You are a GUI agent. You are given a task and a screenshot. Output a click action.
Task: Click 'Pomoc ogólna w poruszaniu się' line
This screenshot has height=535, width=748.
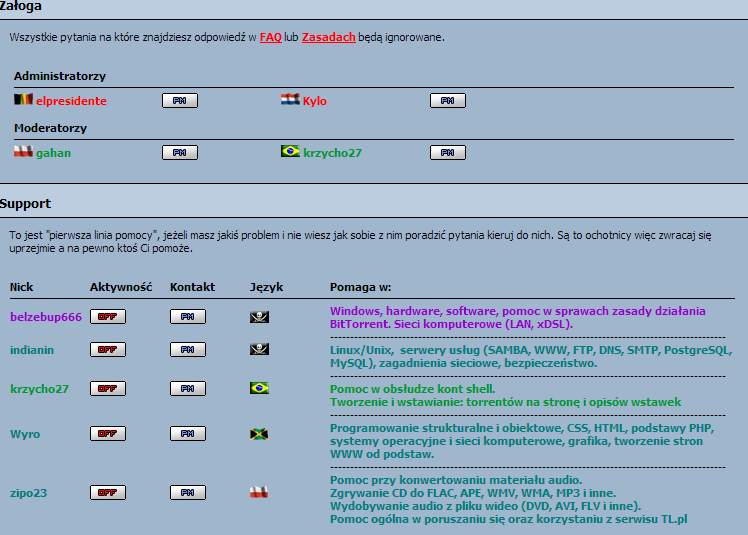click(x=509, y=519)
